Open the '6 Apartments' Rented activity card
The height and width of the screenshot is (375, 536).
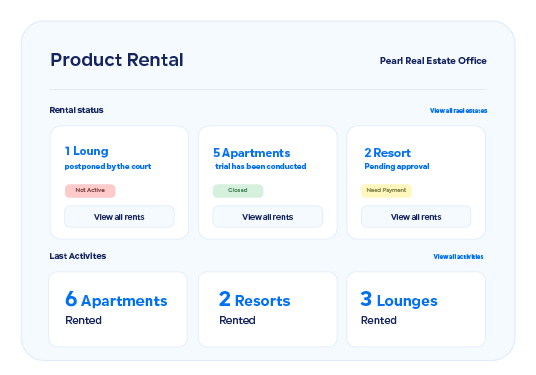[x=118, y=309]
